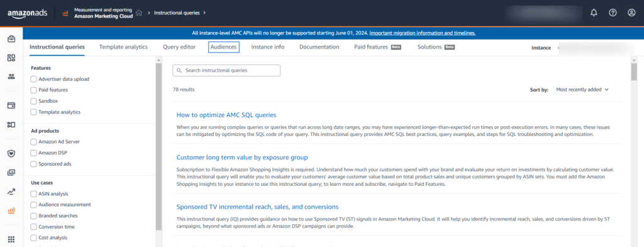644x247 pixels.
Task: Check the Branded searches checkbox
Action: point(34,215)
